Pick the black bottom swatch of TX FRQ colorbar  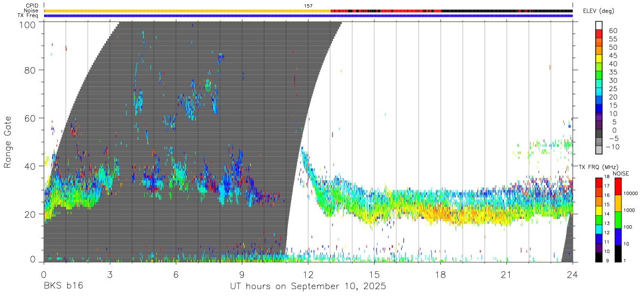[599, 257]
